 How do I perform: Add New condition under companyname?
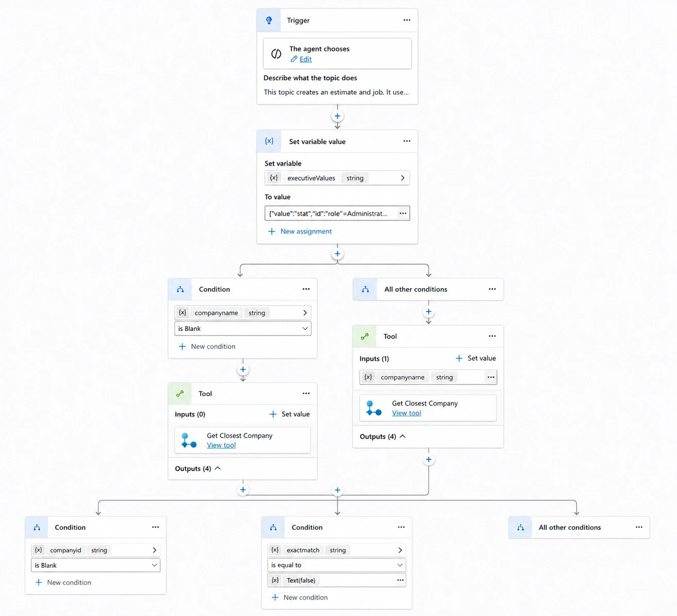(x=207, y=346)
